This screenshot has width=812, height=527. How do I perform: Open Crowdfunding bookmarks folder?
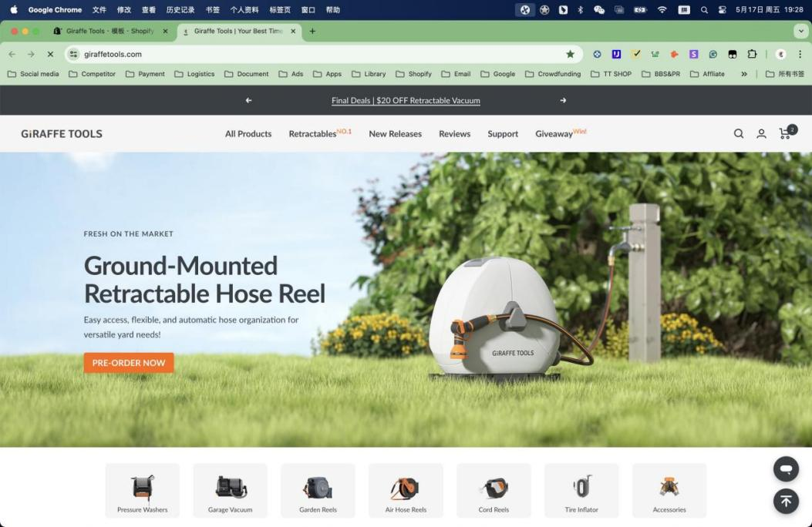click(x=553, y=74)
